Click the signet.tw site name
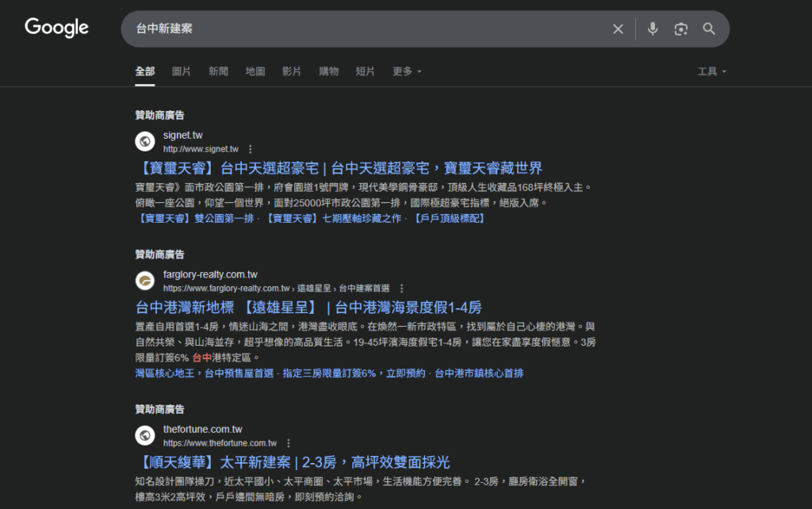812x509 pixels. coord(183,135)
